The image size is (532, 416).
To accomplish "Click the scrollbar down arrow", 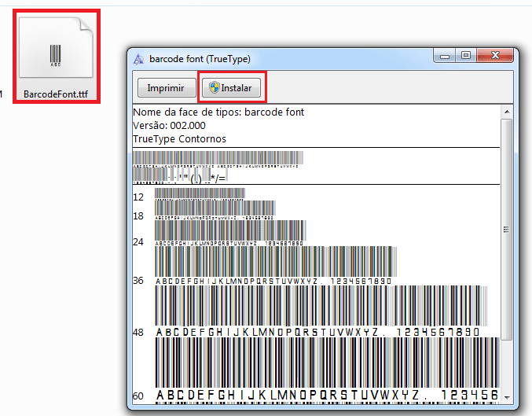I will click(x=506, y=396).
